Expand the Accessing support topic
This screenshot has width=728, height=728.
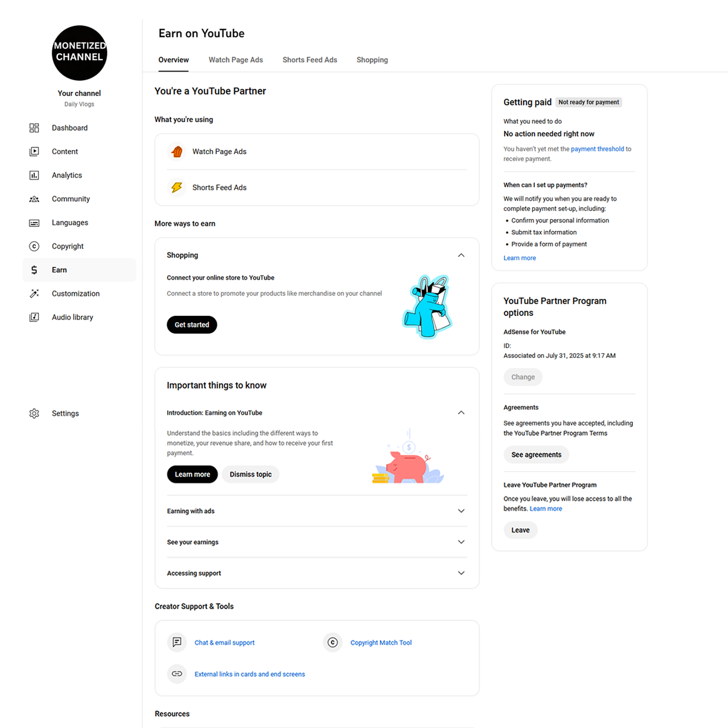coord(461,573)
